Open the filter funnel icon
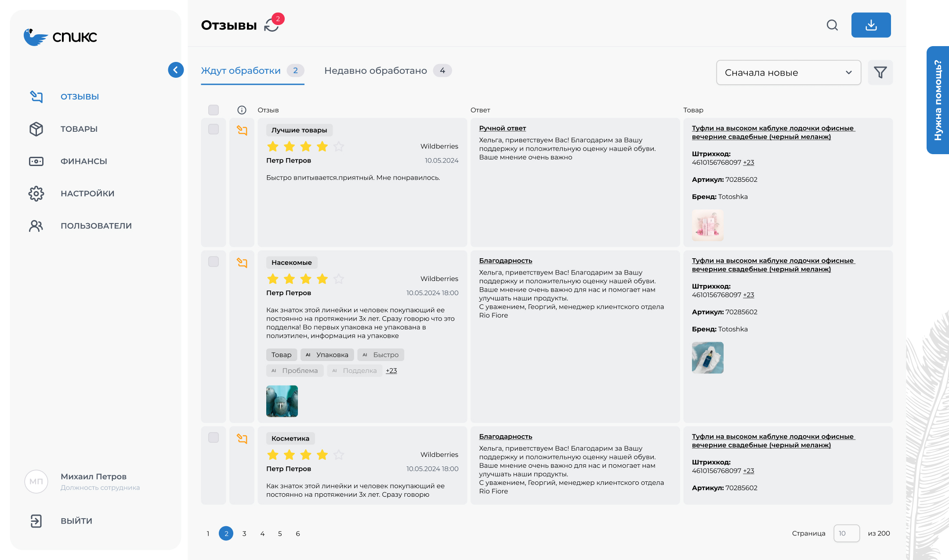 tap(880, 72)
